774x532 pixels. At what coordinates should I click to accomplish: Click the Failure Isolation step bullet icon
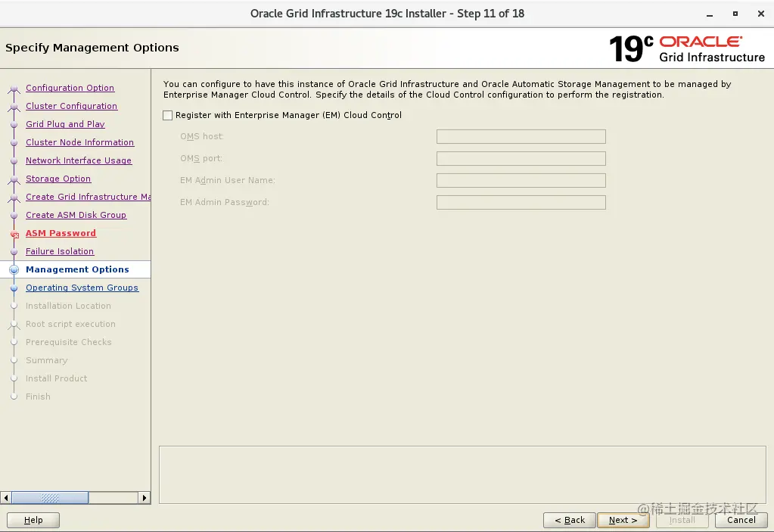click(14, 252)
